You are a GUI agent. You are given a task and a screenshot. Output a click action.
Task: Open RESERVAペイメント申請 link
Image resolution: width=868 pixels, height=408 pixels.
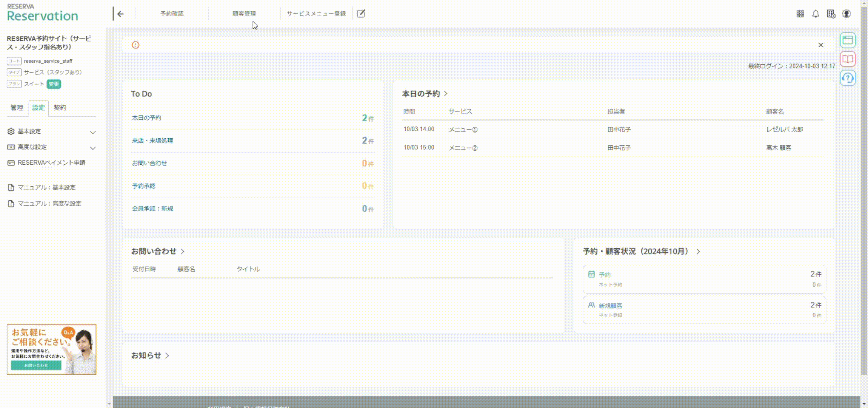pos(51,163)
